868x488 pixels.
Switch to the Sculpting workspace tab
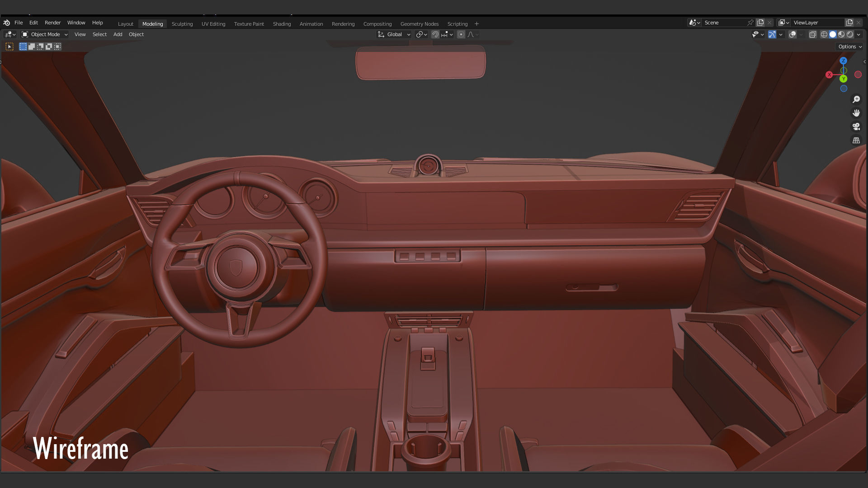(x=182, y=24)
